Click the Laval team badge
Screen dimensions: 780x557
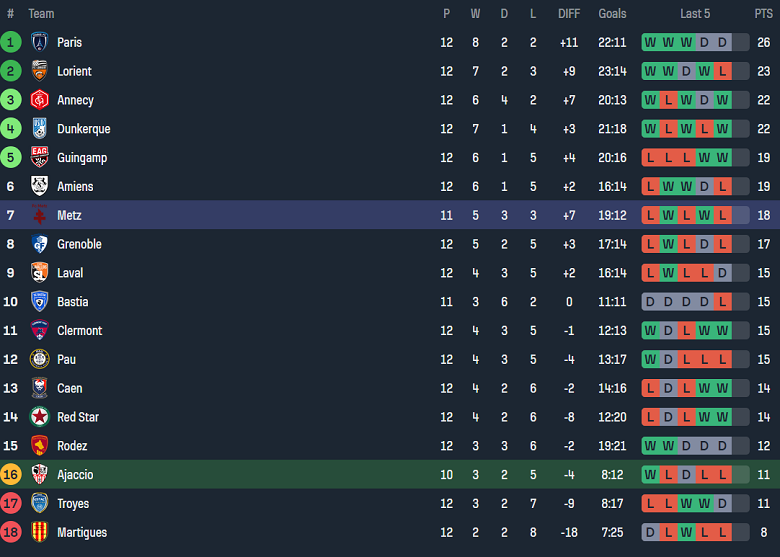point(40,273)
